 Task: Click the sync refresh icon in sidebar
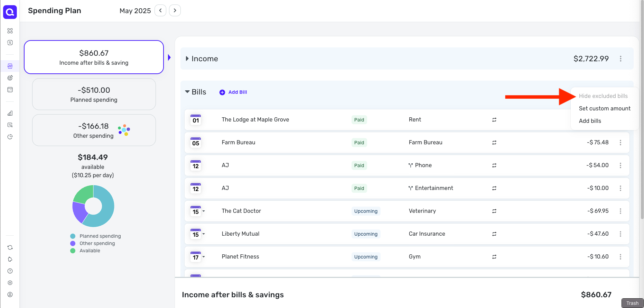click(10, 247)
